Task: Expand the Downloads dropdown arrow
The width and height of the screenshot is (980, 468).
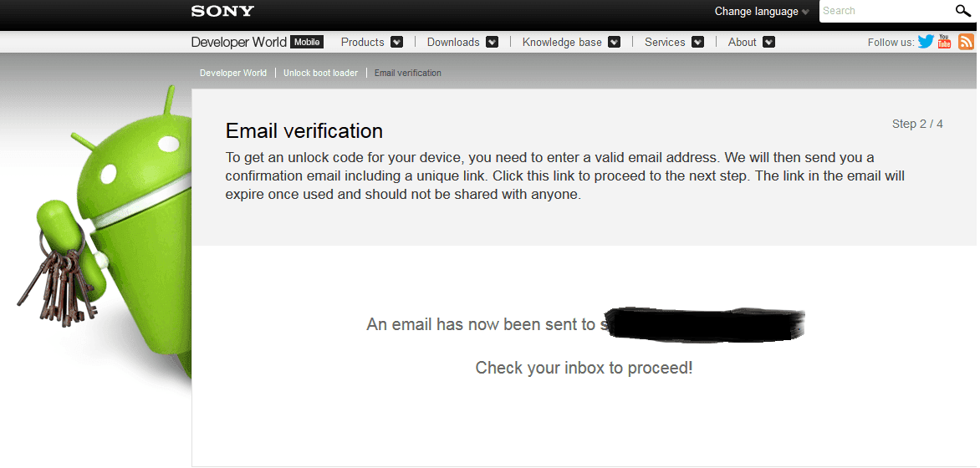Action: 492,42
